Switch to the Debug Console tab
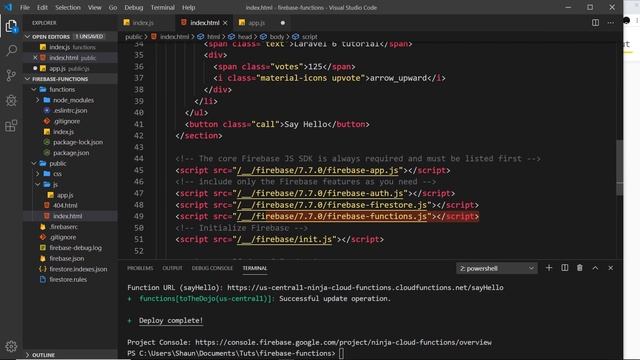Viewport: 640px width, 360px height. pyautogui.click(x=212, y=268)
